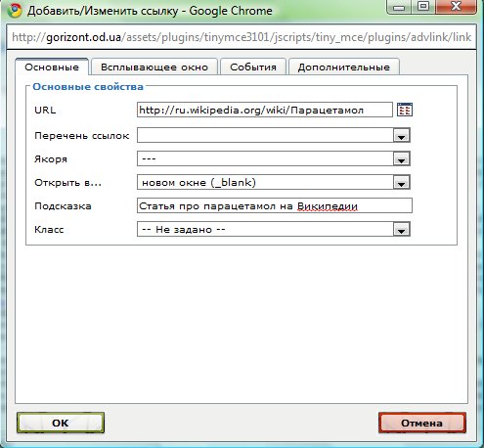Click inside the URL input field
This screenshot has width=484, height=448.
pyautogui.click(x=265, y=110)
